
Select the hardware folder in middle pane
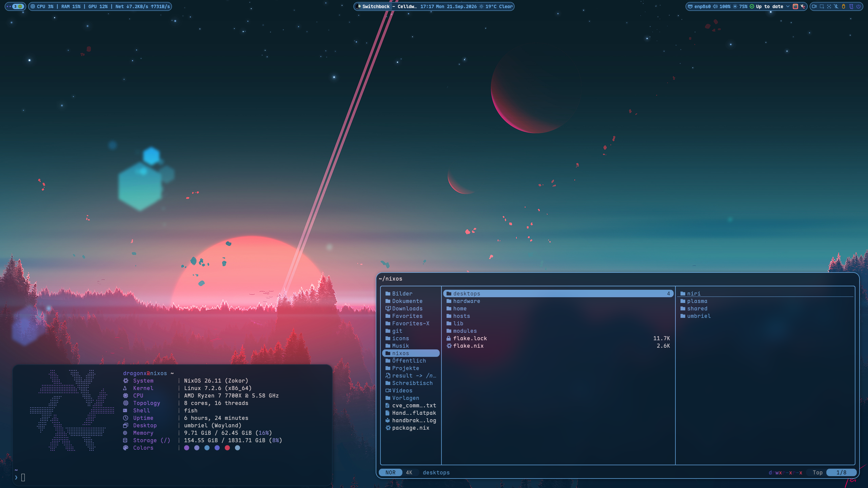(x=558, y=301)
